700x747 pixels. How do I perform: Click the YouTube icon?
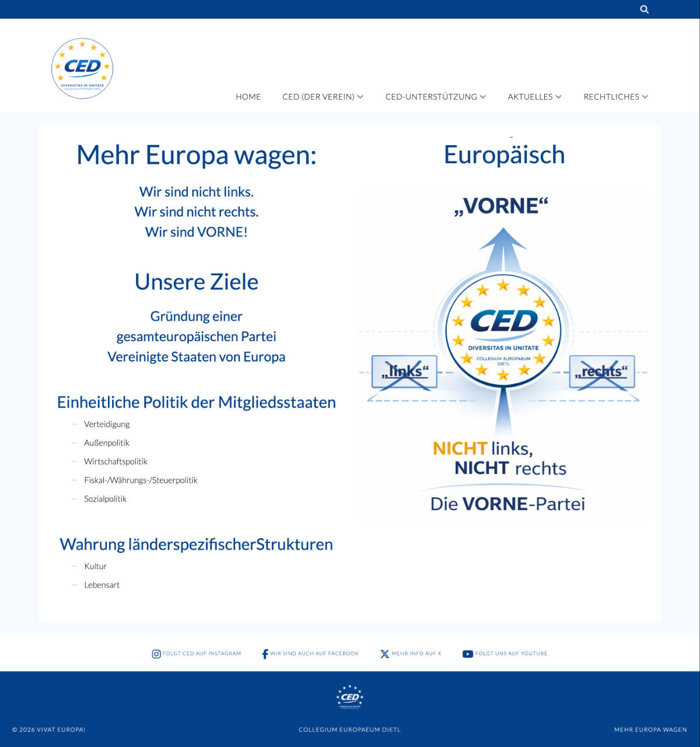(x=468, y=654)
